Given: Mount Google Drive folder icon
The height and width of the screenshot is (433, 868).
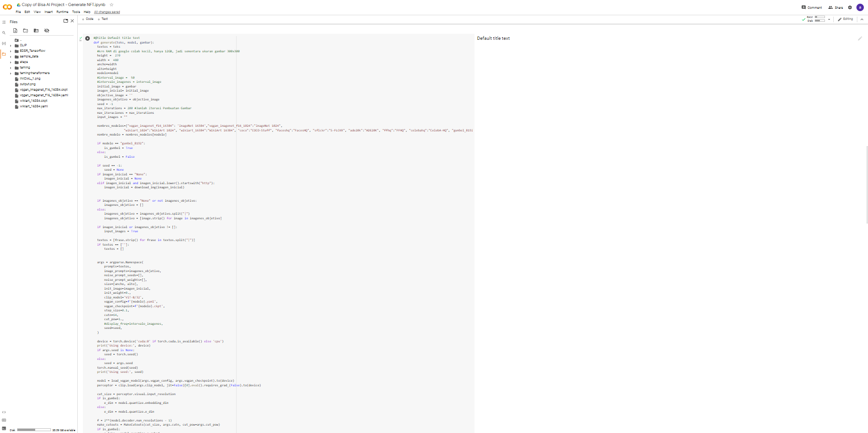Looking at the screenshot, I should pyautogui.click(x=36, y=31).
